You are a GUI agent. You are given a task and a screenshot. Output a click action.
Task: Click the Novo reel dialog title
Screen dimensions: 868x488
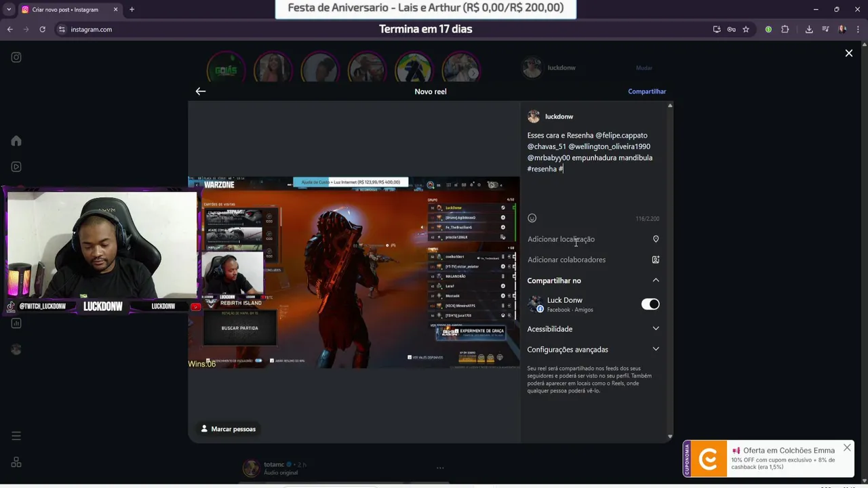tap(431, 91)
